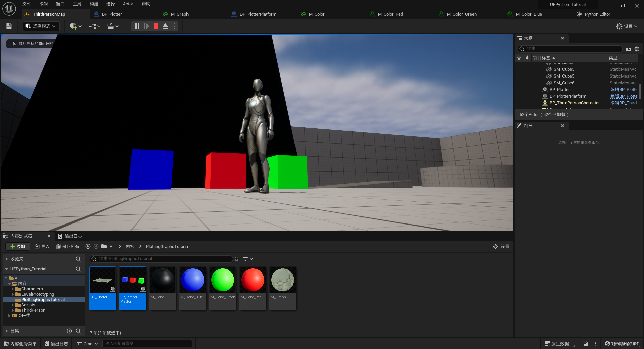This screenshot has width=644, height=349.
Task: Save the current search as a filter
Action: pyautogui.click(x=236, y=259)
